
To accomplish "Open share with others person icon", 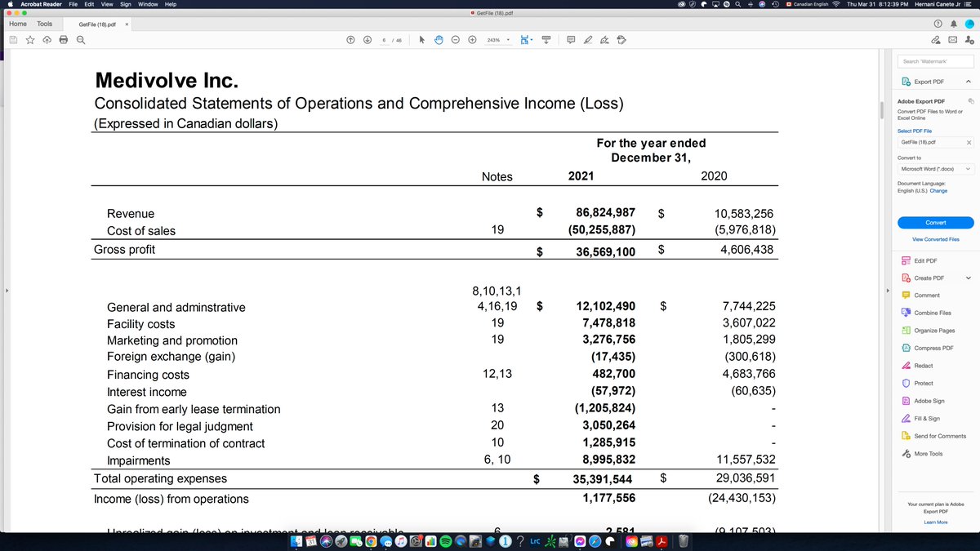I will (x=968, y=39).
